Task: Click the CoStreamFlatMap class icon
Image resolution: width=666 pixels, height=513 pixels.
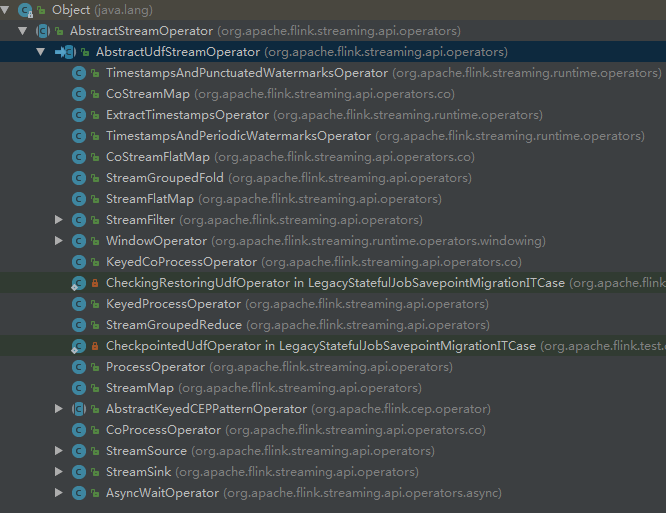Action: pos(79,157)
